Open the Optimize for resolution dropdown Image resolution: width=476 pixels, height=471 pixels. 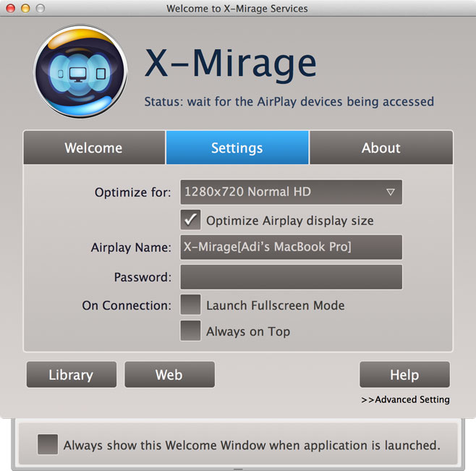(x=291, y=192)
